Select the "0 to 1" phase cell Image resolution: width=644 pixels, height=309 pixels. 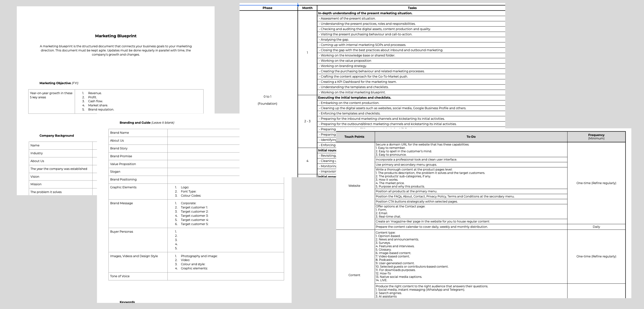[x=267, y=97]
